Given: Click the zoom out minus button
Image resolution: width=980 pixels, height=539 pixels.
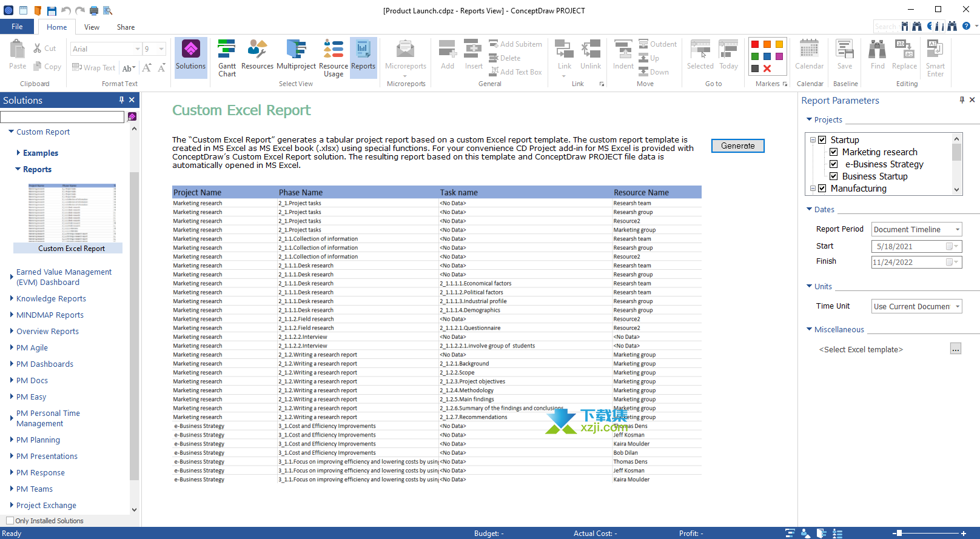Looking at the screenshot, I should pyautogui.click(x=894, y=534).
